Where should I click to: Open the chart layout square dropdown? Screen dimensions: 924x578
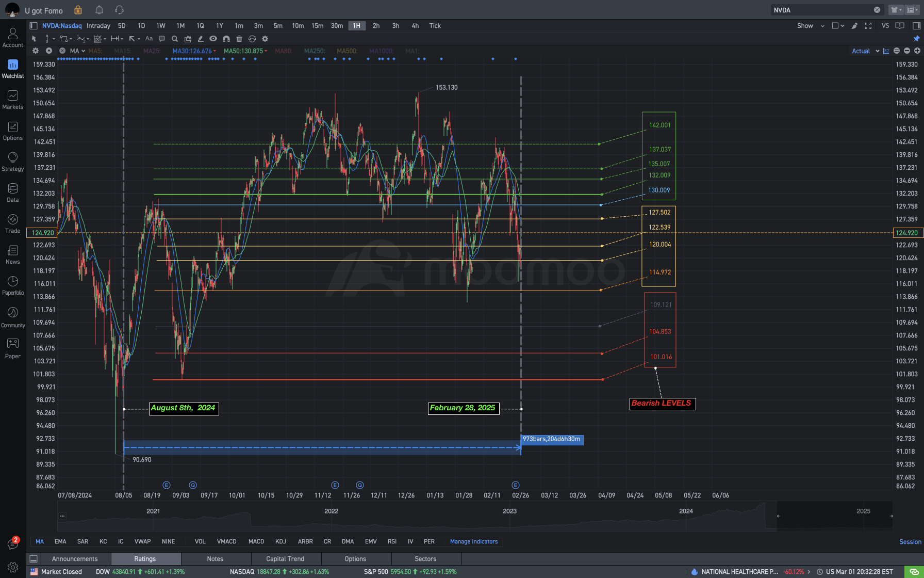tap(838, 26)
